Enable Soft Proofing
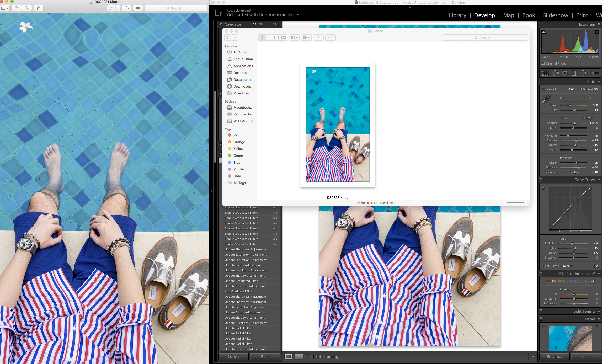 click(312, 357)
